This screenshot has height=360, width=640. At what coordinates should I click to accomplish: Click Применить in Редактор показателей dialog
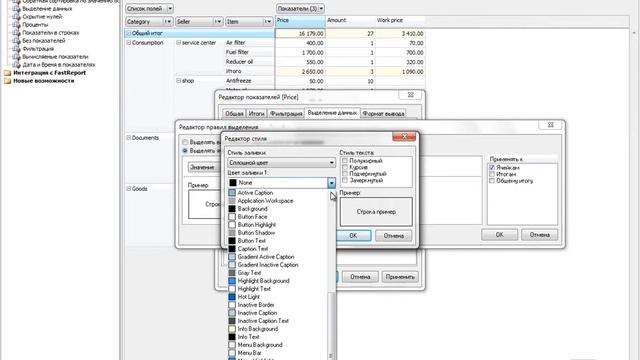pyautogui.click(x=400, y=277)
